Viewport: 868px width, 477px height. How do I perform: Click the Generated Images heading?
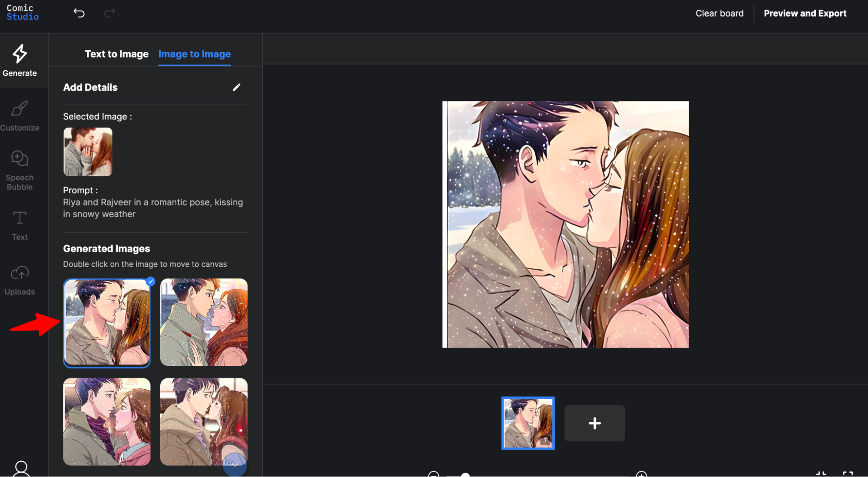[106, 248]
